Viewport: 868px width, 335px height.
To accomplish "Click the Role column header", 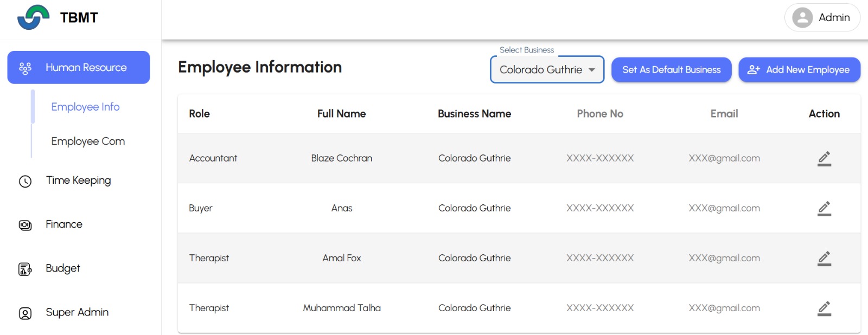I will coord(199,114).
